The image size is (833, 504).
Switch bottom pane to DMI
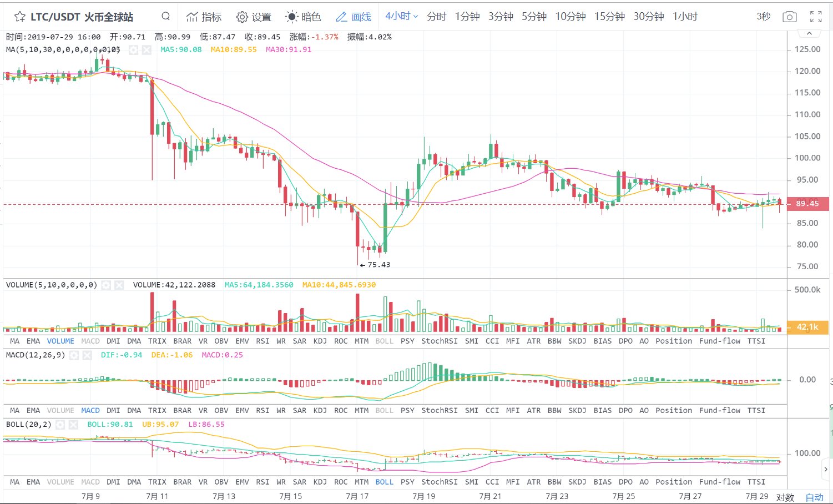point(113,482)
